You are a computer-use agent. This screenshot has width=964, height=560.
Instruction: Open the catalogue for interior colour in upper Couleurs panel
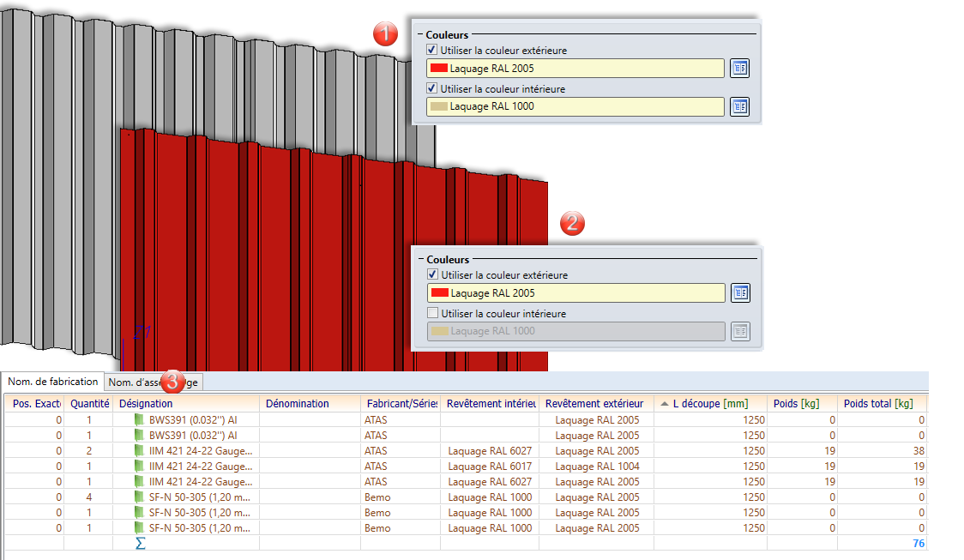coord(739,106)
